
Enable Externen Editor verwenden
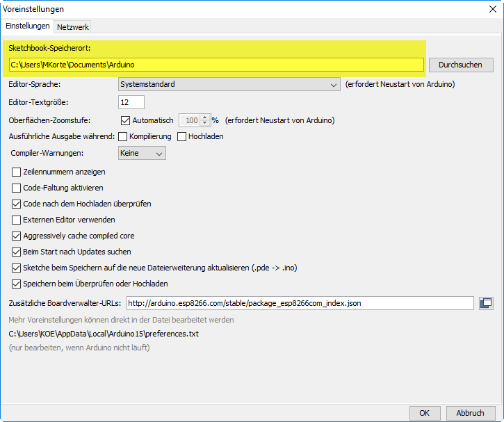[17, 220]
